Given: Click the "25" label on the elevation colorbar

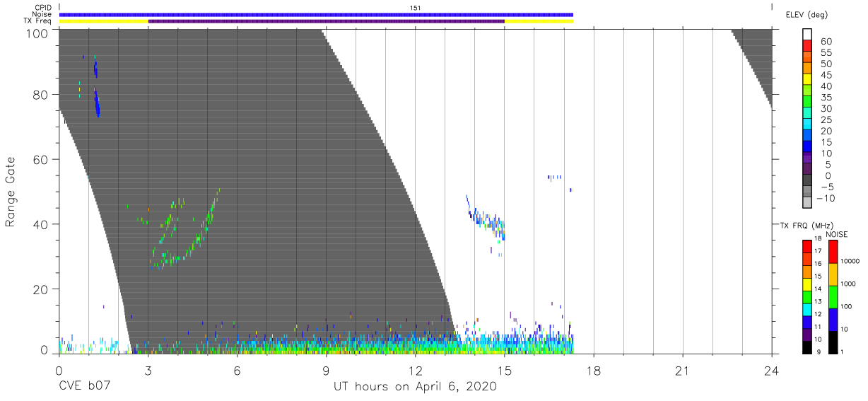Looking at the screenshot, I should tap(826, 120).
